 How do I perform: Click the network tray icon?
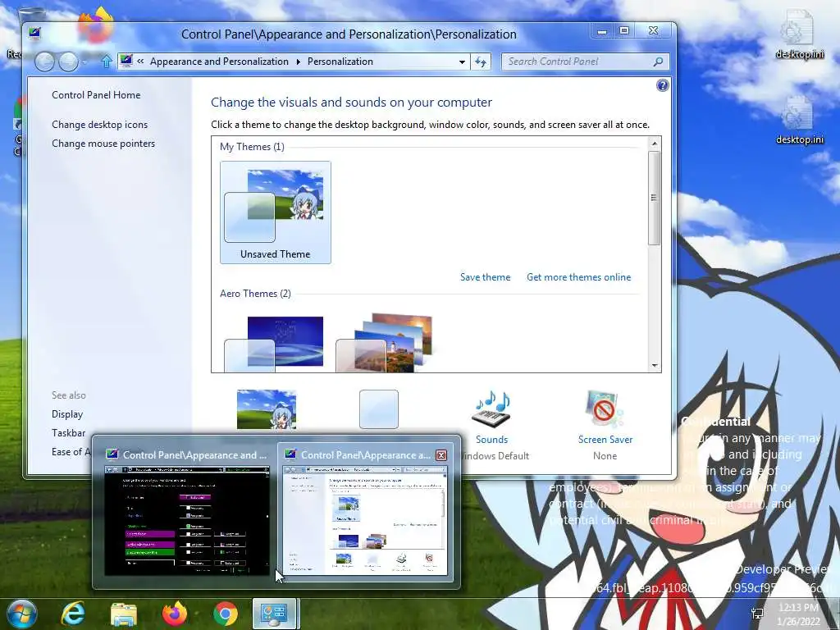point(757,614)
